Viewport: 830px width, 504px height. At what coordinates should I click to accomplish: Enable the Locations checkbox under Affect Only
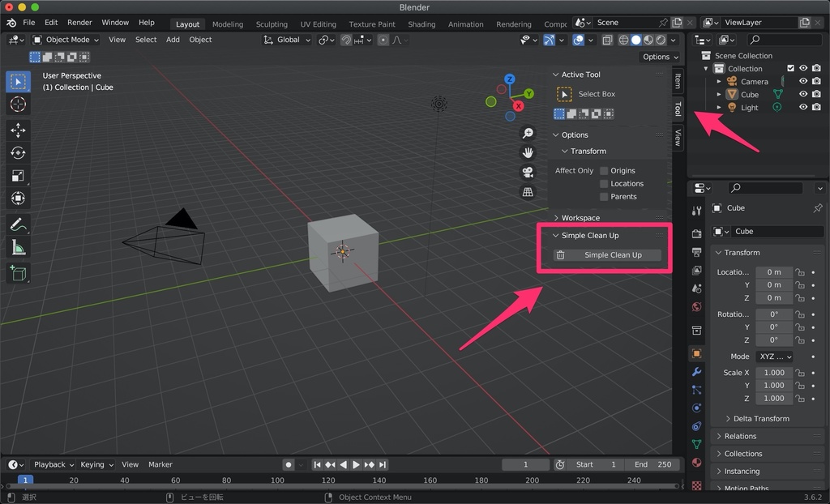coord(602,183)
